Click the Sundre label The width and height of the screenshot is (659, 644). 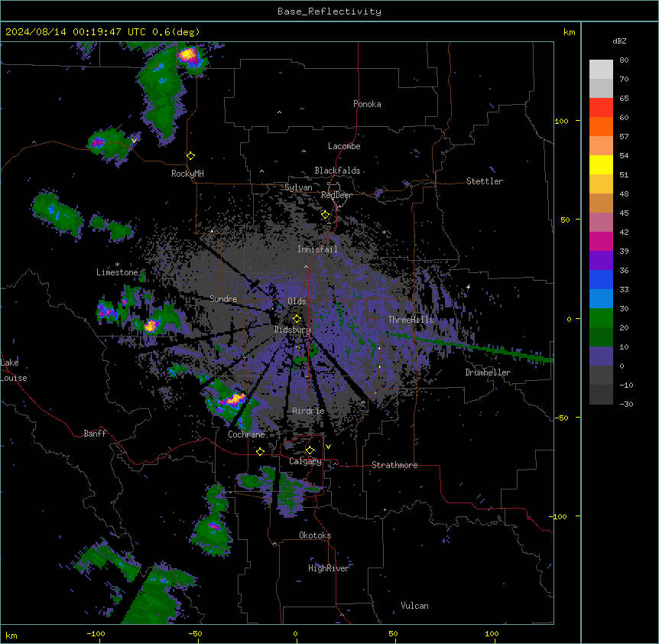(223, 299)
